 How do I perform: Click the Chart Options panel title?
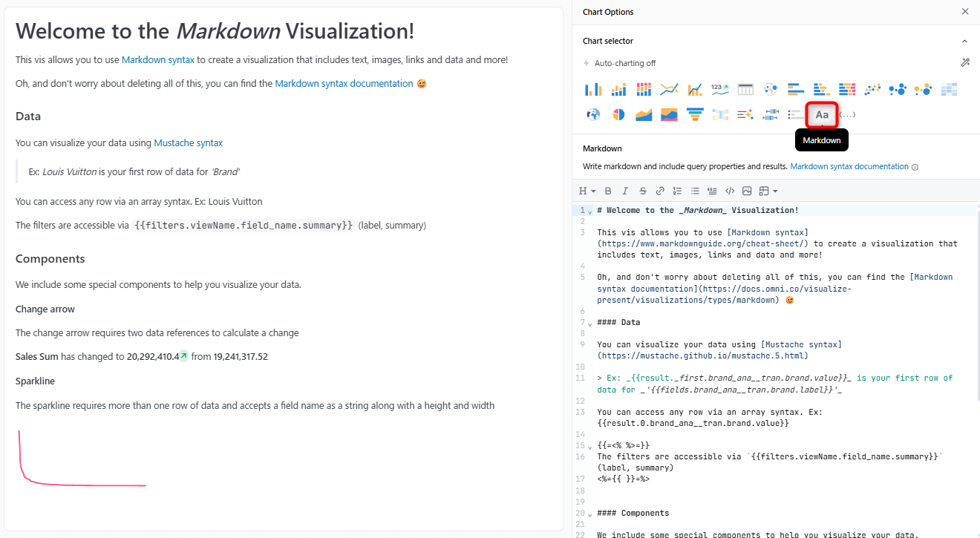tap(608, 12)
